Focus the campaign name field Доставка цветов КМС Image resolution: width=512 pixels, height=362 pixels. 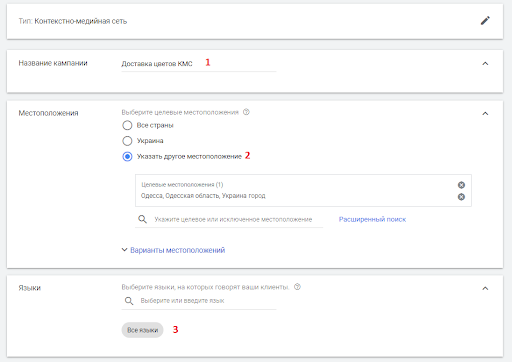click(x=199, y=64)
